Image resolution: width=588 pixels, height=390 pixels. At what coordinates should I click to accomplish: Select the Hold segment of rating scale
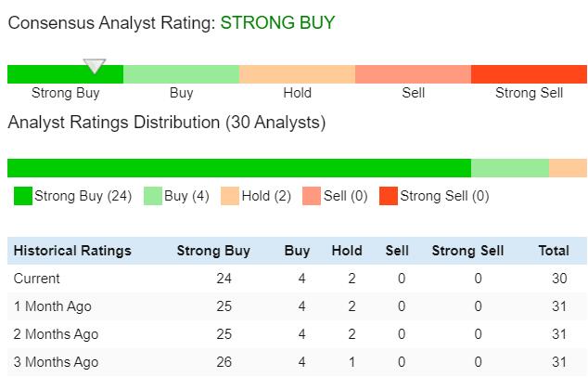coord(298,74)
